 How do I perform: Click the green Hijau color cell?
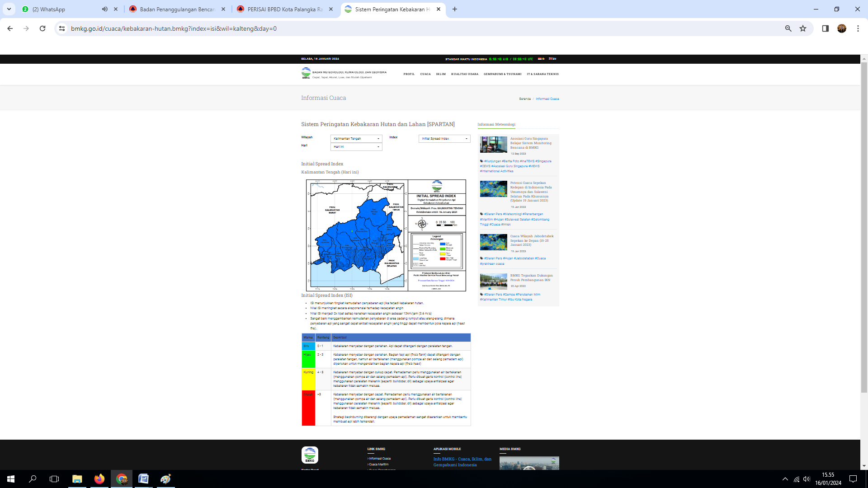308,359
